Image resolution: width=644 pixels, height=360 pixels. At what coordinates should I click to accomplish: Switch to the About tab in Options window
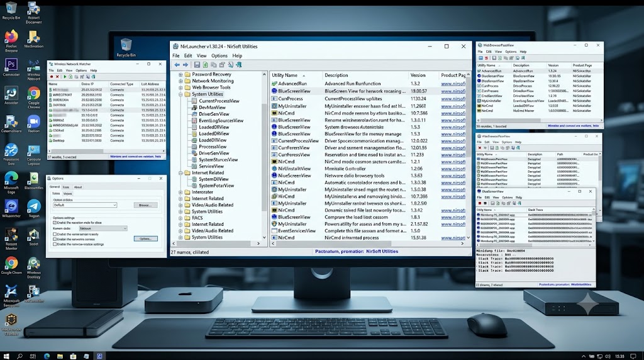tap(77, 187)
